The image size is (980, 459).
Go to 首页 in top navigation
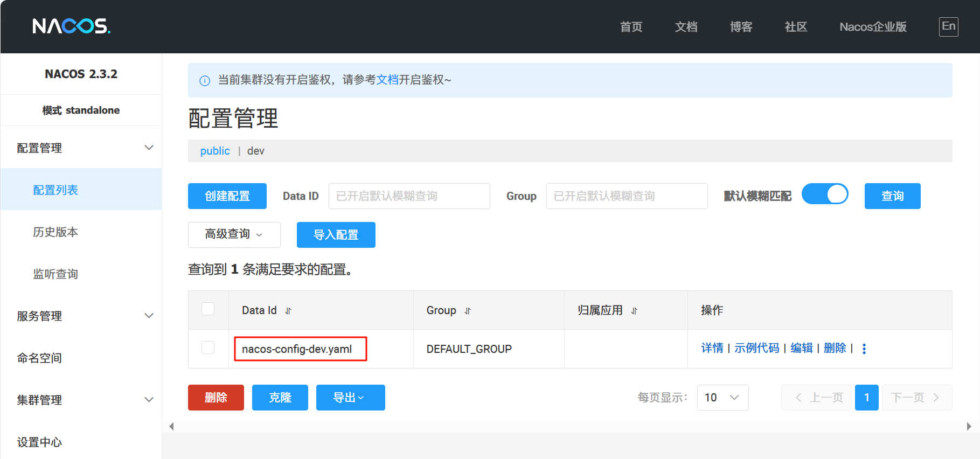(631, 27)
